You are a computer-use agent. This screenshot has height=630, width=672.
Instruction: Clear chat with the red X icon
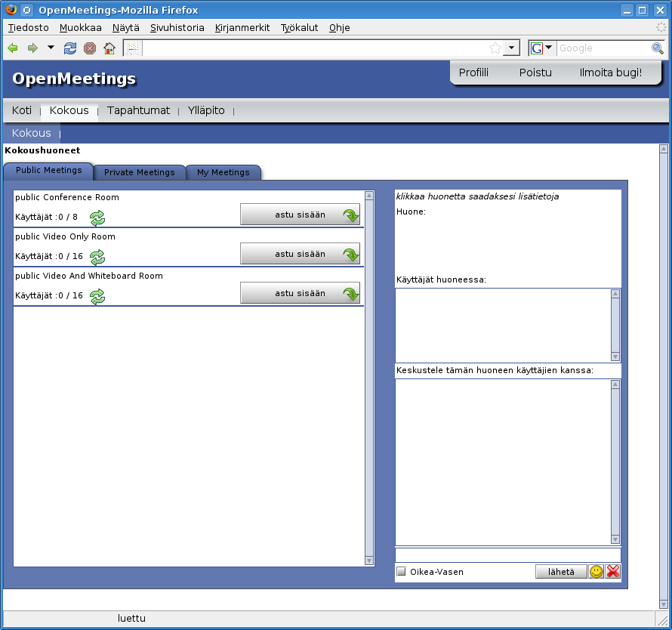[x=613, y=571]
